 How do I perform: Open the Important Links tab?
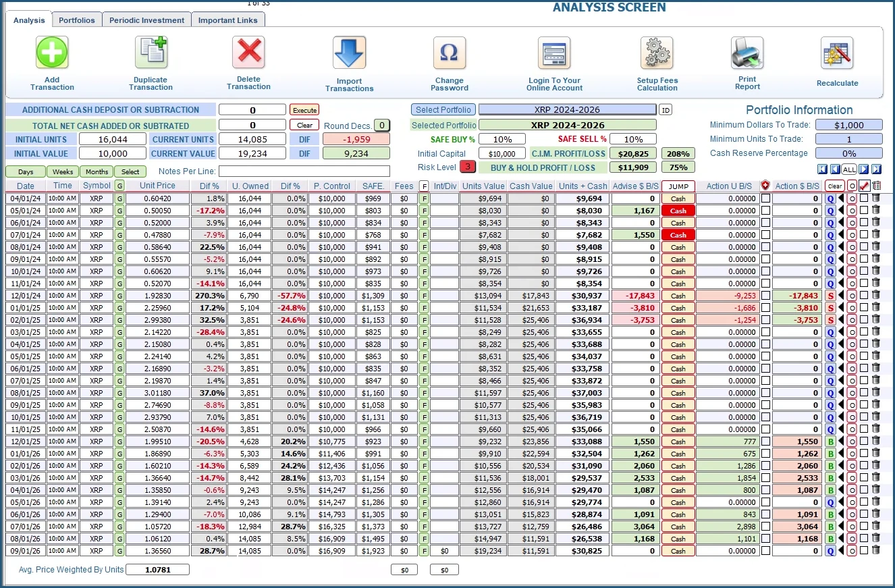tap(228, 20)
